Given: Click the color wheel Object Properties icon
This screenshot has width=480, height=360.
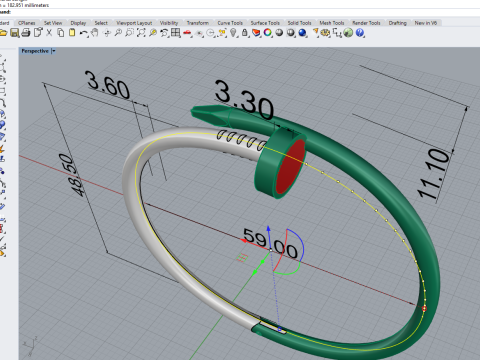Looking at the screenshot, I should click(268, 33).
